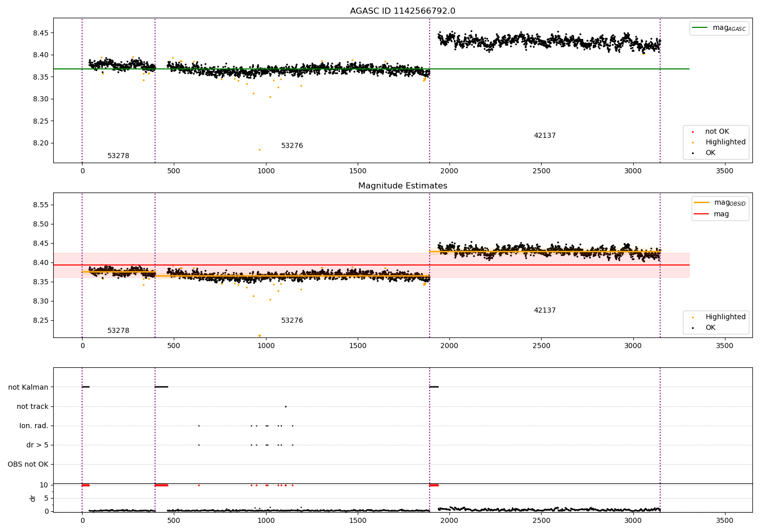Click the 'not track' row label

[x=32, y=407]
